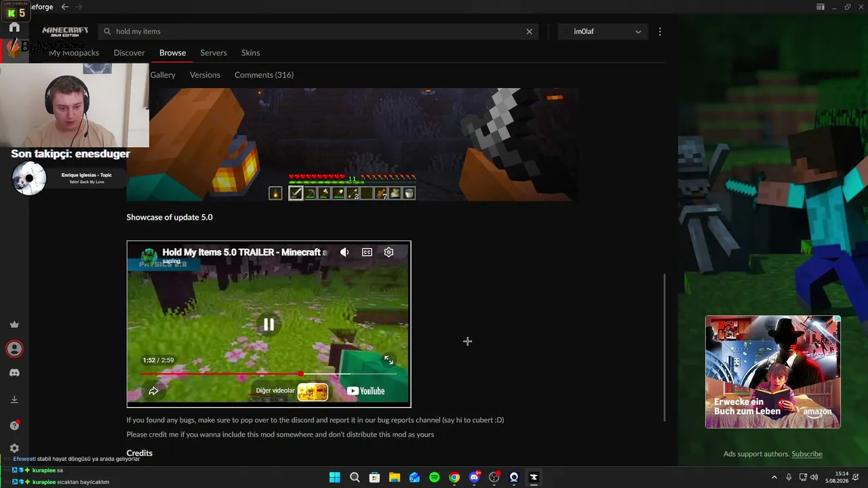Click the search magnifier icon
868x488 pixels.
pyautogui.click(x=107, y=31)
